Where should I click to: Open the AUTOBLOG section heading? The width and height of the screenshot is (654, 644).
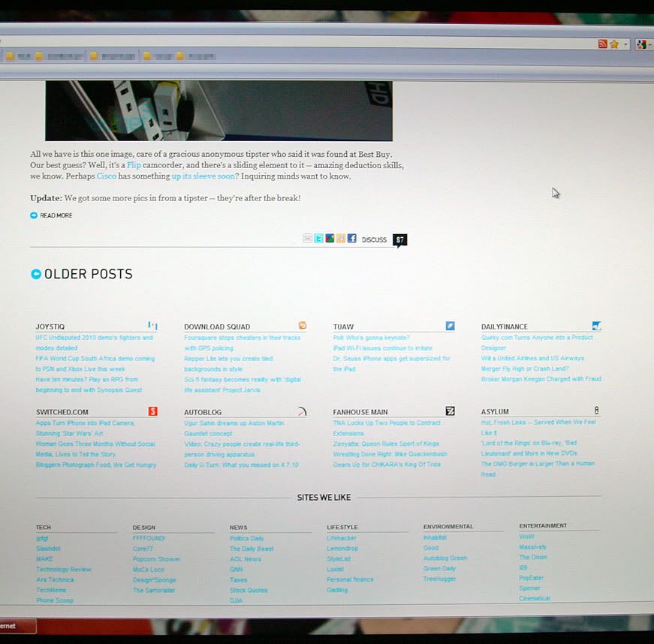(x=203, y=412)
